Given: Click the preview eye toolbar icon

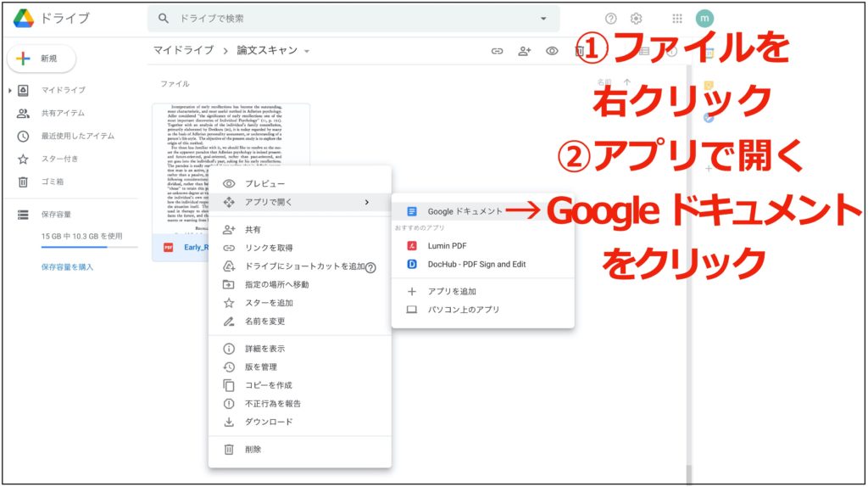Looking at the screenshot, I should pos(552,51).
